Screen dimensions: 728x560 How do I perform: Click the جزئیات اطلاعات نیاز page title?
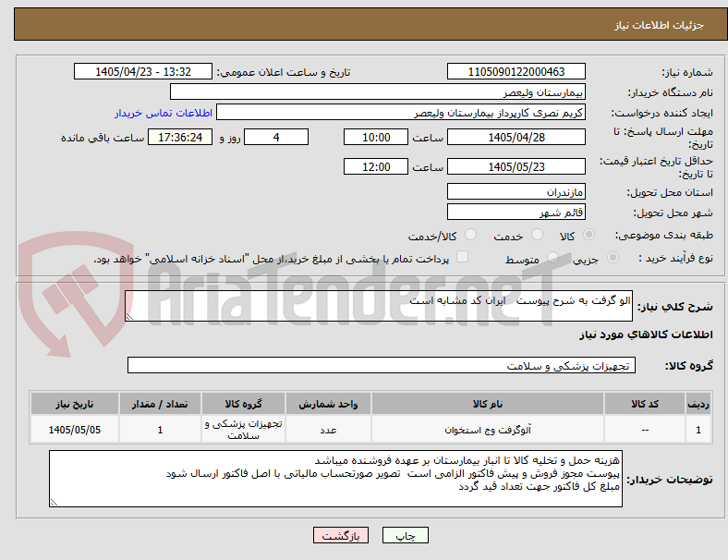[660, 25]
